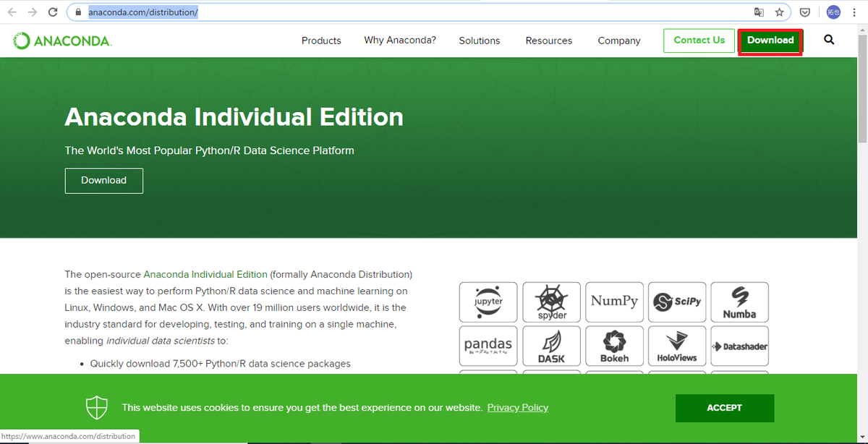Click the outlined Download button in the hero banner
Image resolution: width=868 pixels, height=444 pixels.
103,181
